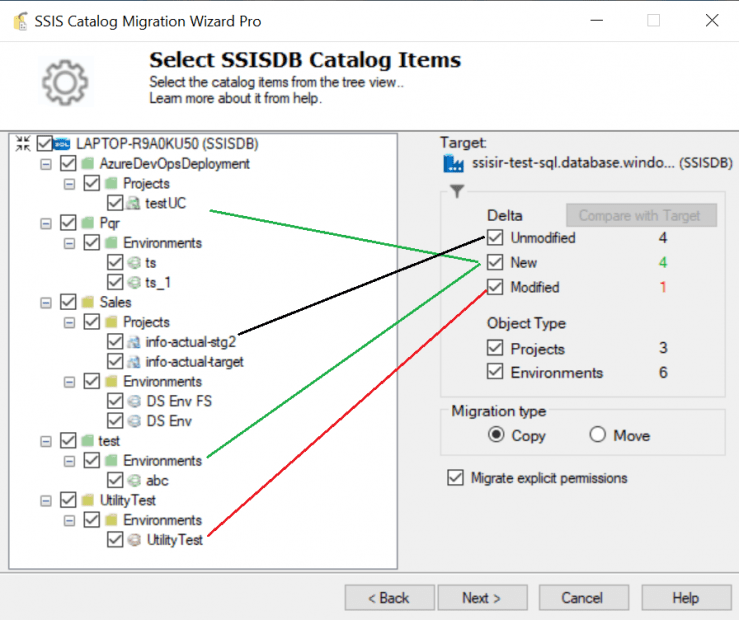Select the Move migration type
Screen dimensions: 739x620
598,435
